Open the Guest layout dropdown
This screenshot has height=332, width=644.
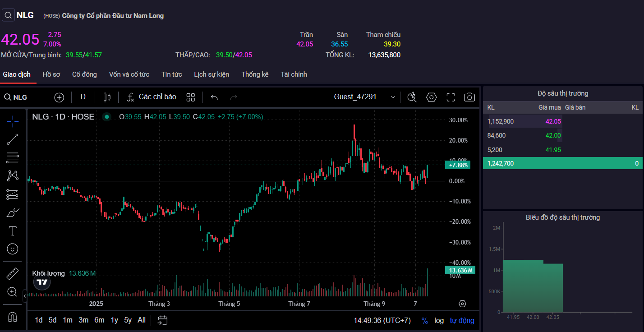pos(365,97)
